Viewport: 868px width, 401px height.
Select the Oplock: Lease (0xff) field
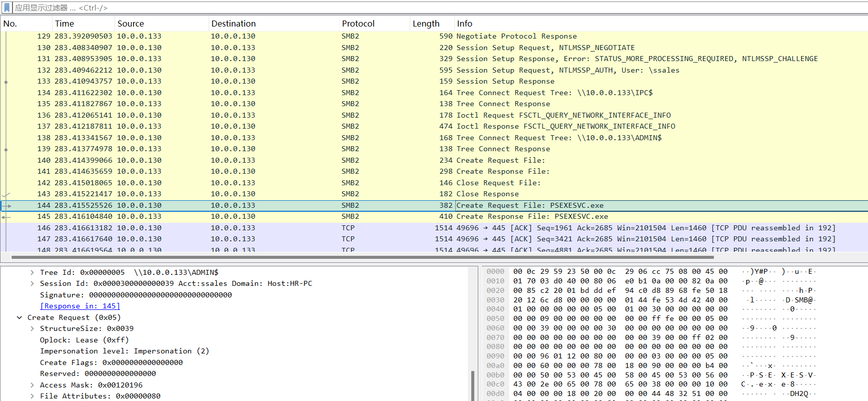(85, 340)
